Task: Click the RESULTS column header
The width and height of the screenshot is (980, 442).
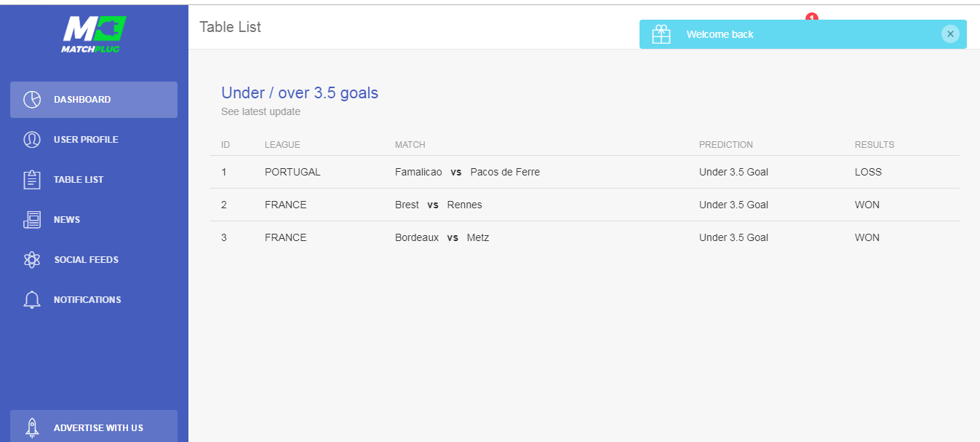Action: pos(875,145)
